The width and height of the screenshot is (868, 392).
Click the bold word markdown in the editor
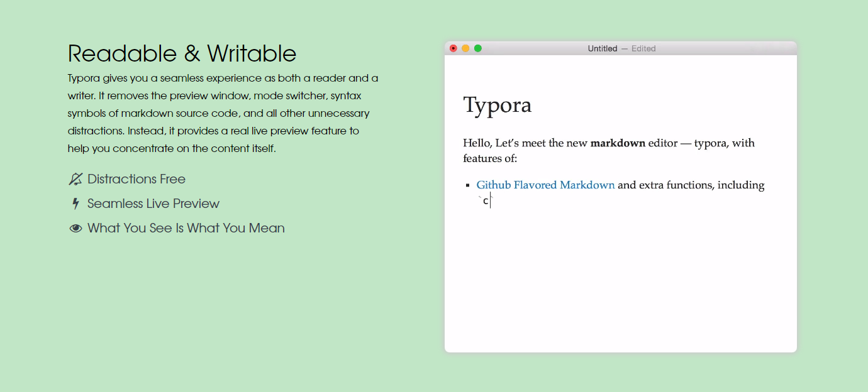point(618,143)
